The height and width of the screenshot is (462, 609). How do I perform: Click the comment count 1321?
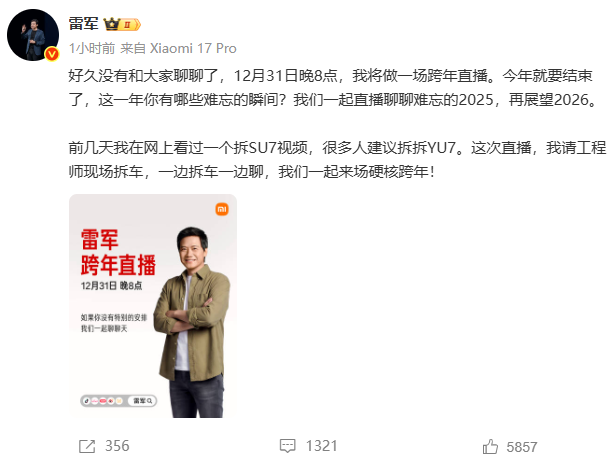[x=321, y=446]
